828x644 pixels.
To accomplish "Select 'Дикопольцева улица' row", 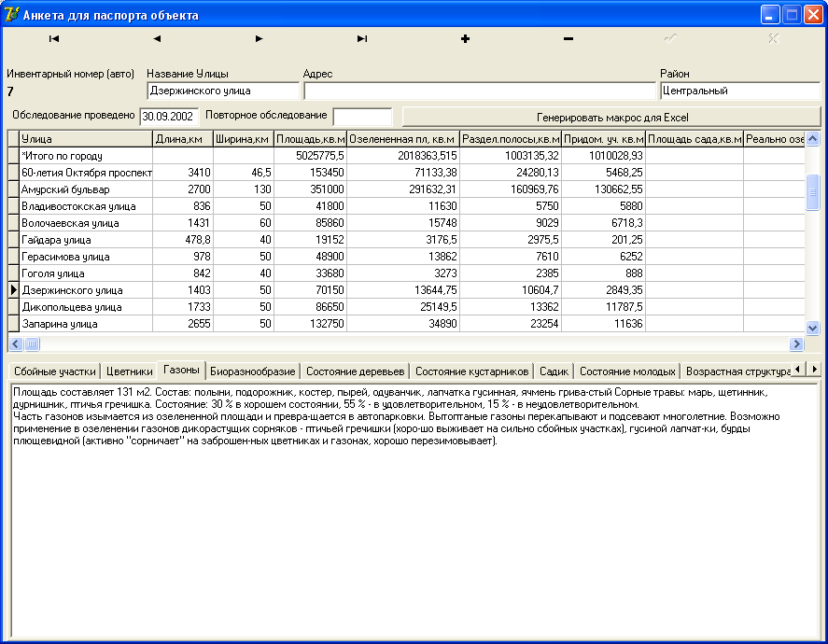I will [407, 307].
